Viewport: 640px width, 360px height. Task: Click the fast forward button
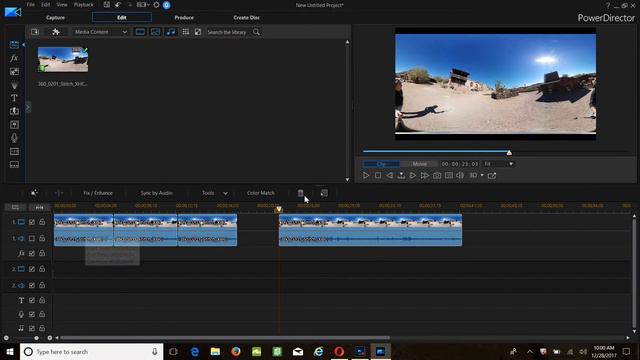pyautogui.click(x=425, y=176)
